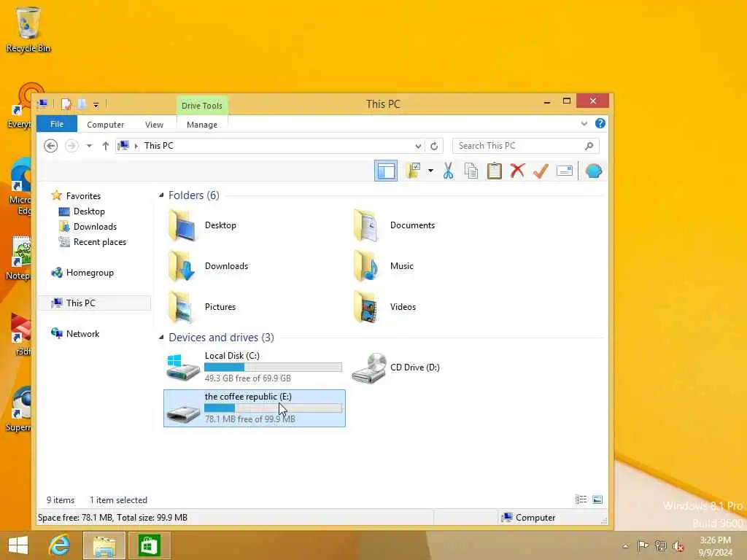
Task: Switch to Large icons view using status bar toggle
Action: pos(597,499)
